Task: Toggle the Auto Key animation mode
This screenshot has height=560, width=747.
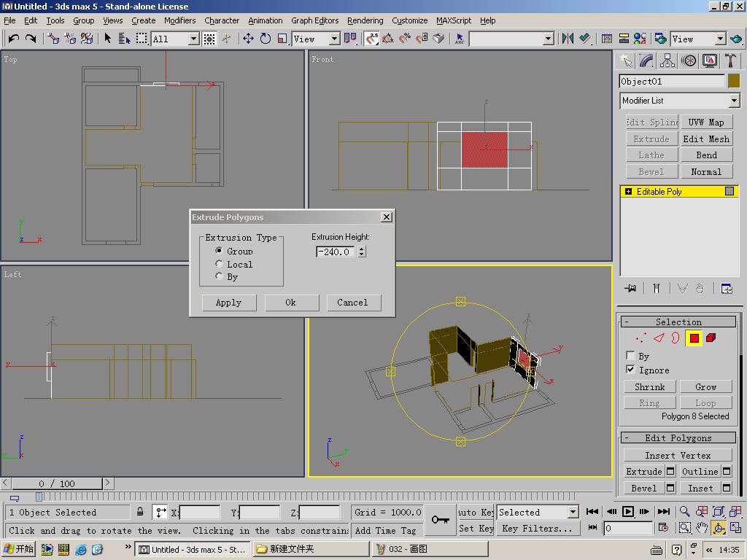Action: tap(476, 512)
